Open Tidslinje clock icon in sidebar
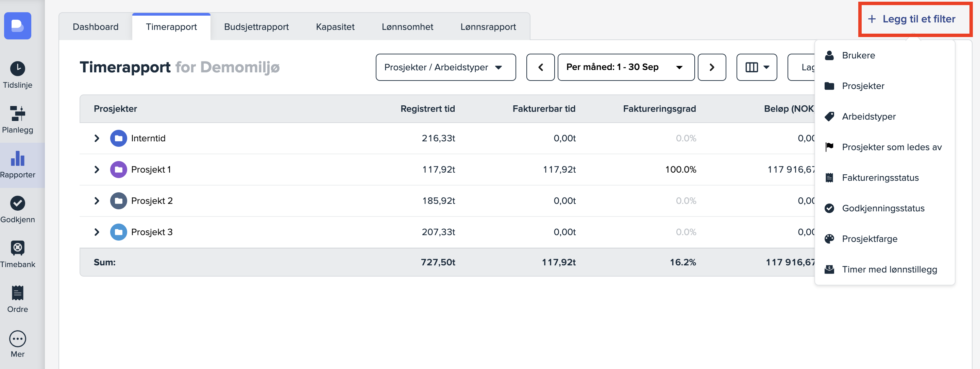This screenshot has height=369, width=980. pyautogui.click(x=17, y=69)
